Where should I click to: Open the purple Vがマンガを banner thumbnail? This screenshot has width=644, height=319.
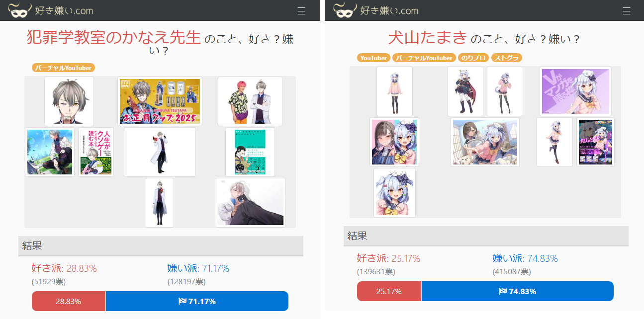575,91
